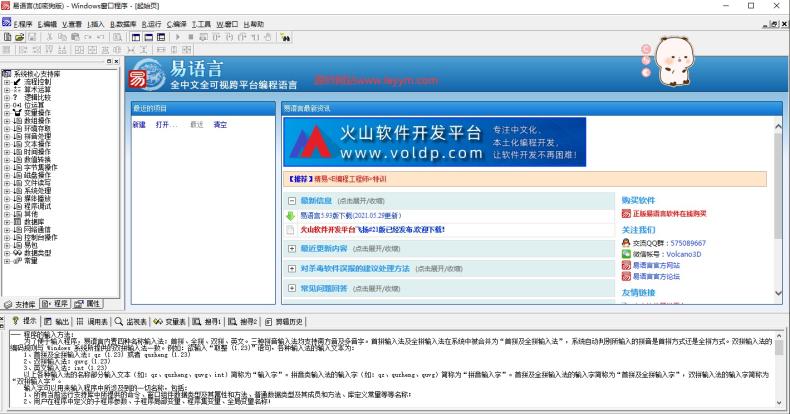This screenshot has height=414, width=790.
Task: Click 新建 link in recent projects
Action: [x=139, y=124]
